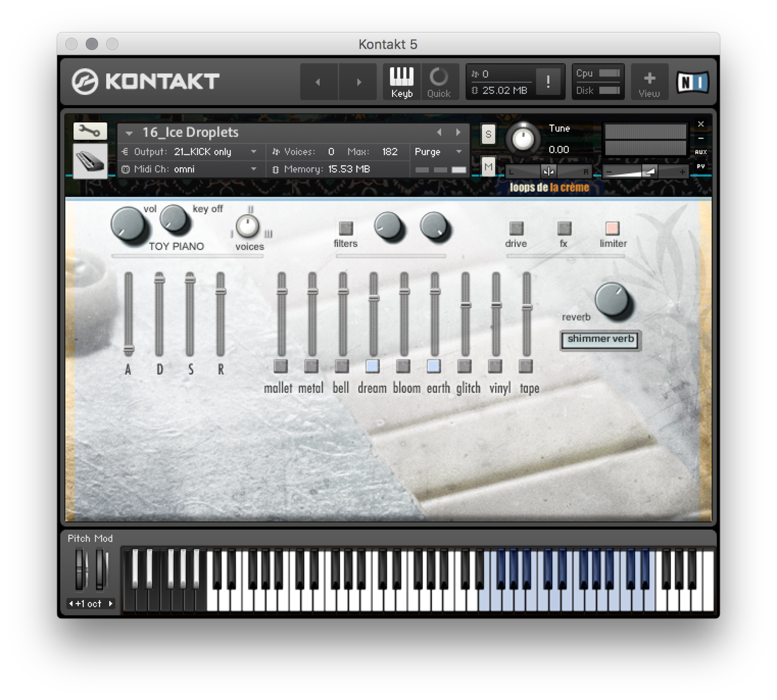
Task: Click the exclamation warning icon near voice count
Action: point(548,81)
